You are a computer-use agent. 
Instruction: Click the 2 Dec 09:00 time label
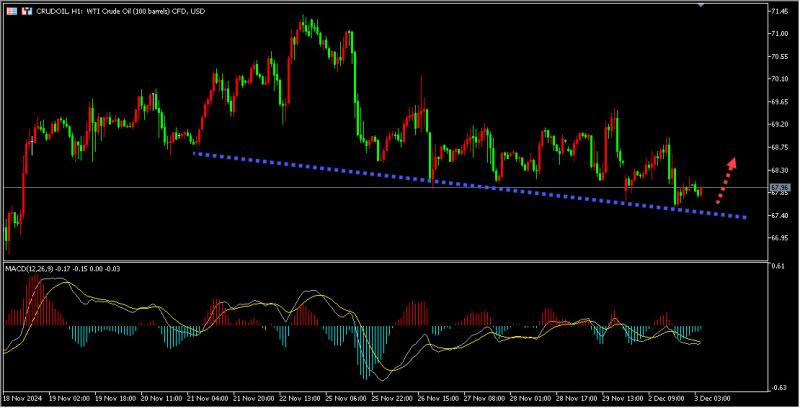pos(666,398)
